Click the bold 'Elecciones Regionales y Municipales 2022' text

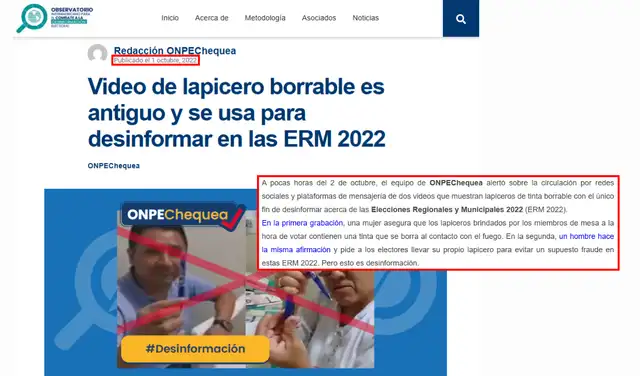click(447, 209)
